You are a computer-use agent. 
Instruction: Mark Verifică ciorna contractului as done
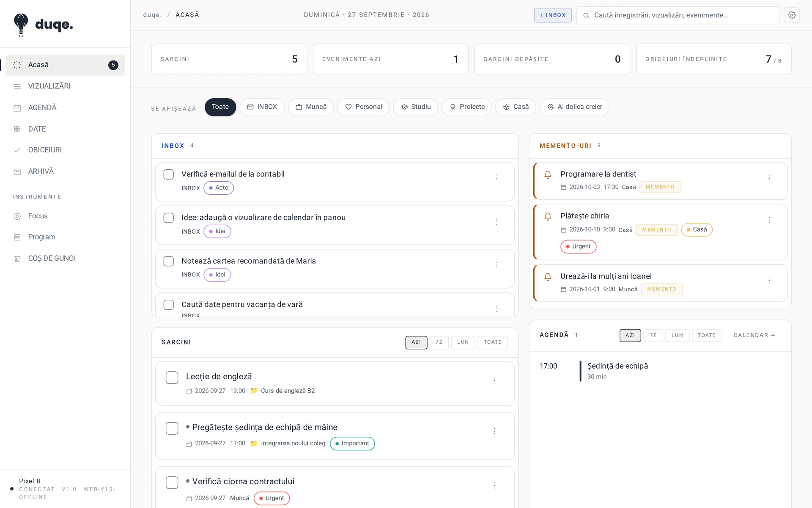point(172,483)
